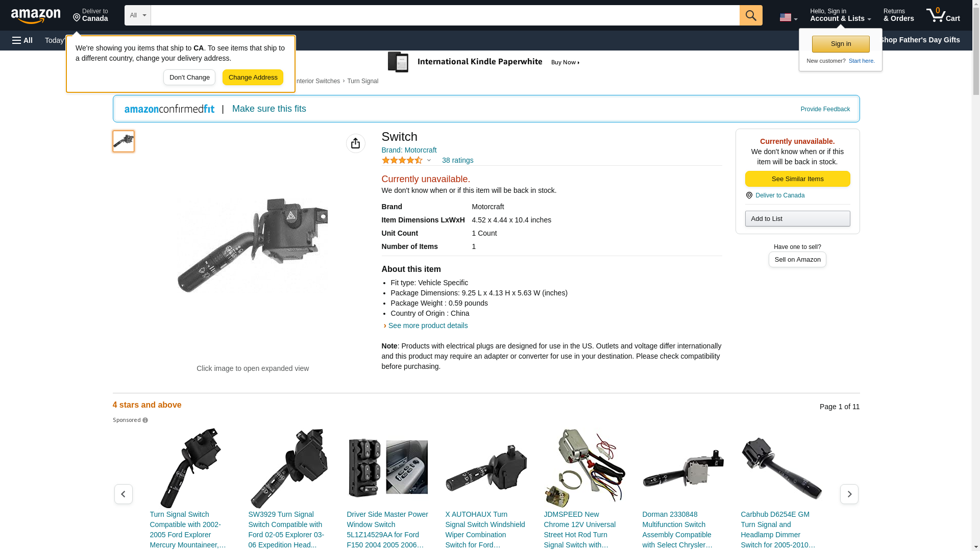980x551 pixels.
Task: Open the 38 ratings link
Action: coord(457,160)
